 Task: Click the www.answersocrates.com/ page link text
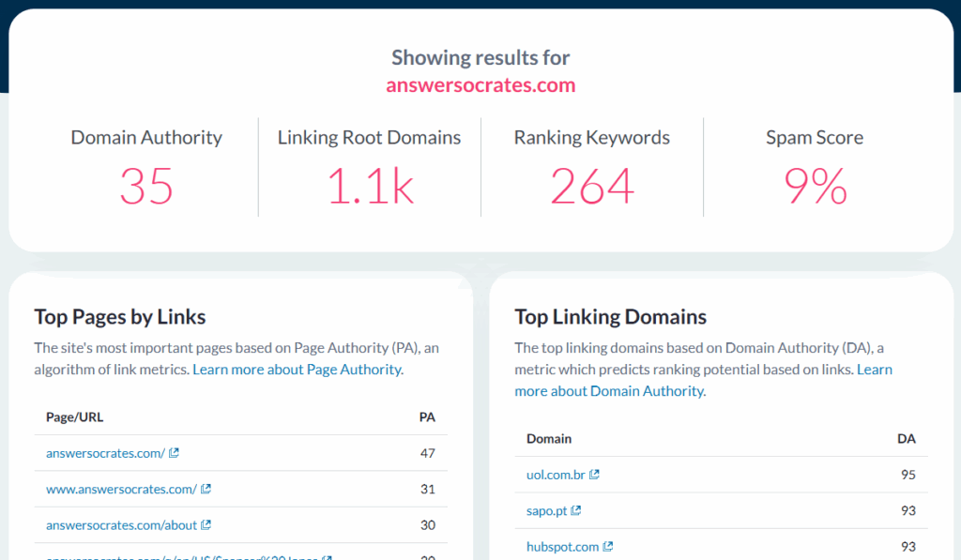coord(121,489)
